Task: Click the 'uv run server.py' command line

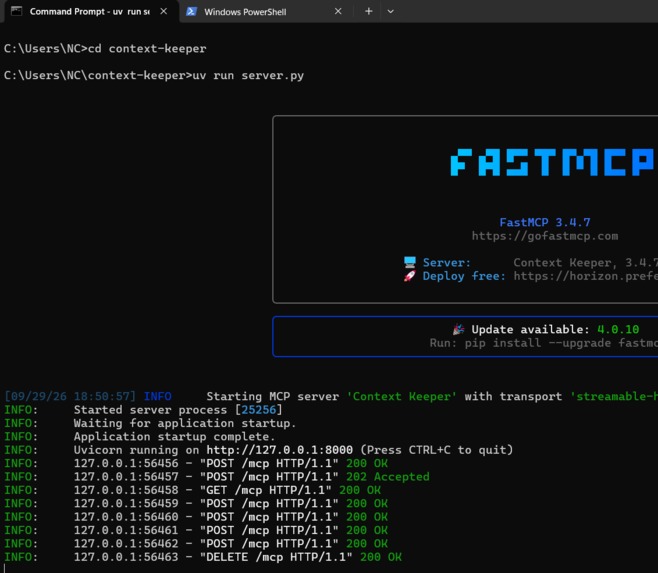Action: tap(154, 76)
